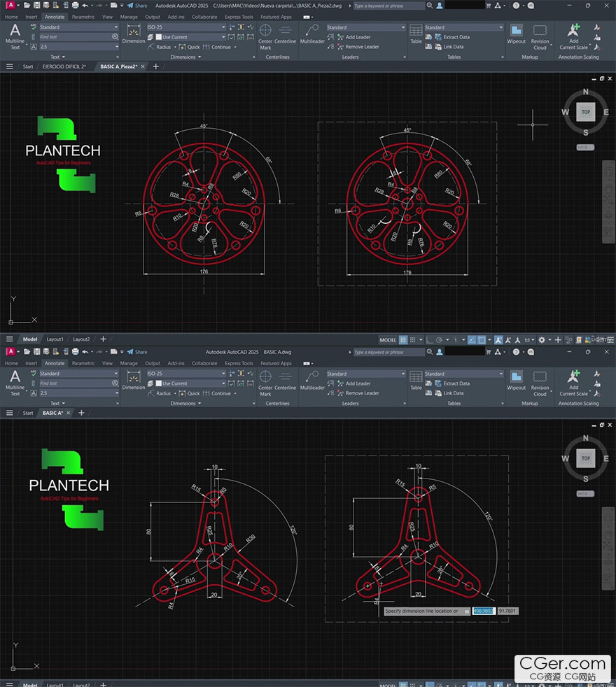Click Add Leader in top window

[354, 37]
